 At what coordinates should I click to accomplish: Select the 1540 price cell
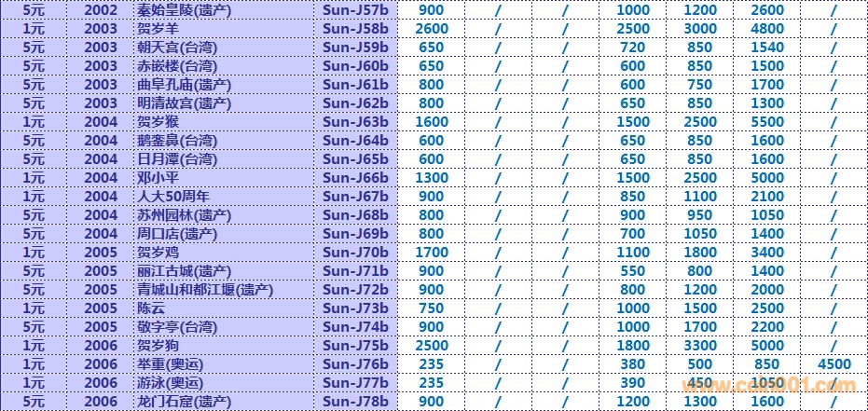point(767,48)
